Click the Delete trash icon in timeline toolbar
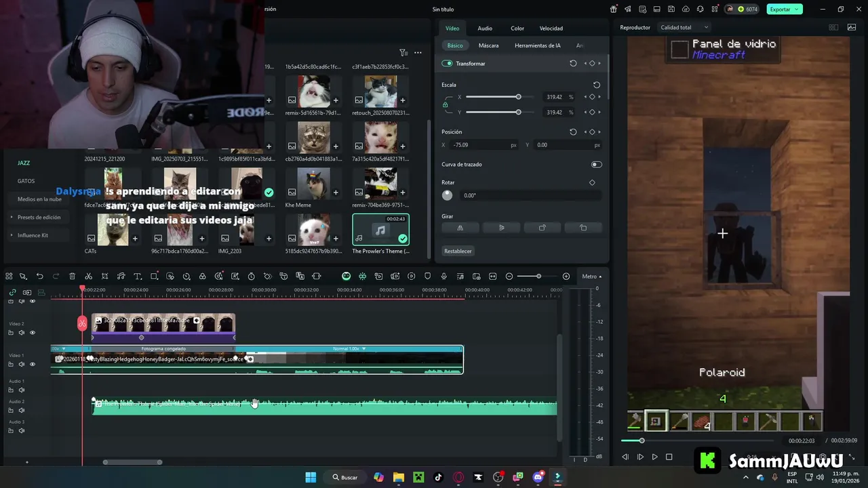 click(x=72, y=277)
